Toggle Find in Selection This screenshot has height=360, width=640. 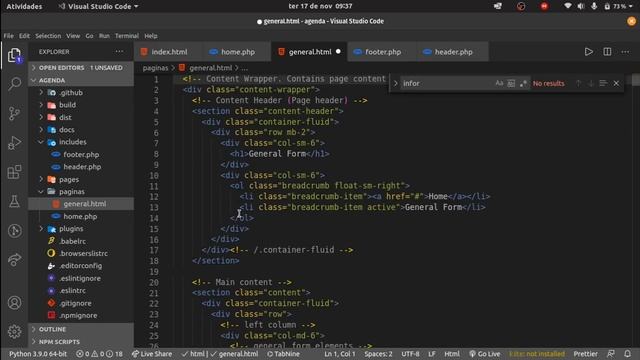603,83
